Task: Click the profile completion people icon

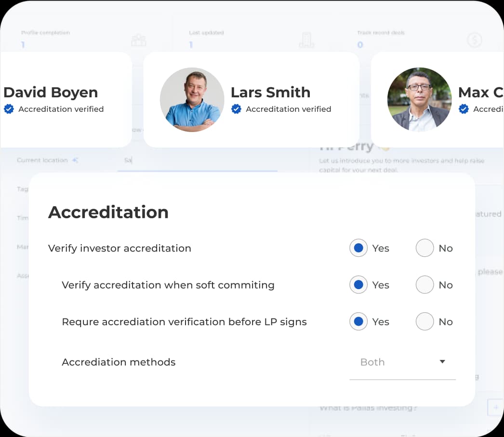Action: (x=139, y=40)
